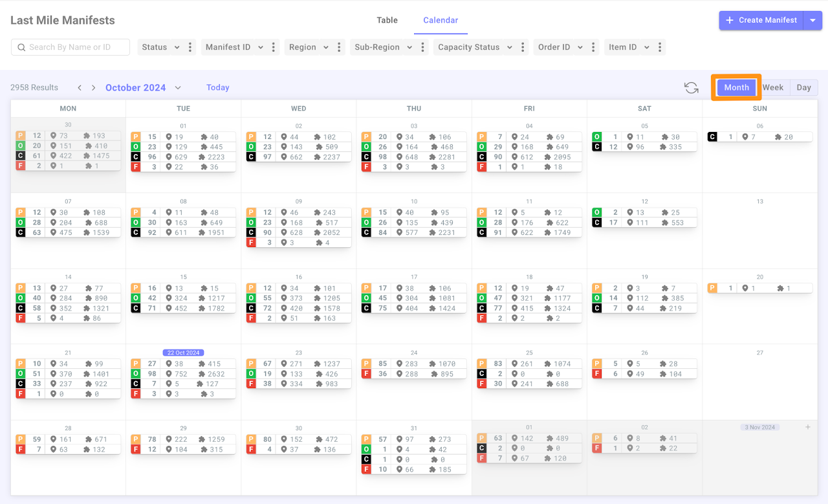Screen dimensions: 828x504
Task: Open row with 1749 items on October 11
Action: 529,232
